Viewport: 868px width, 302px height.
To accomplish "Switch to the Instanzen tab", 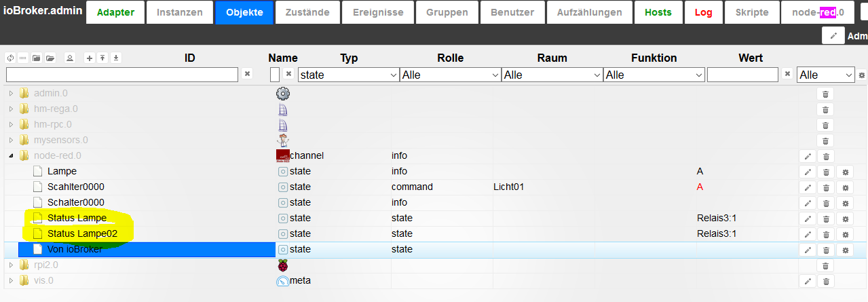I will click(180, 12).
